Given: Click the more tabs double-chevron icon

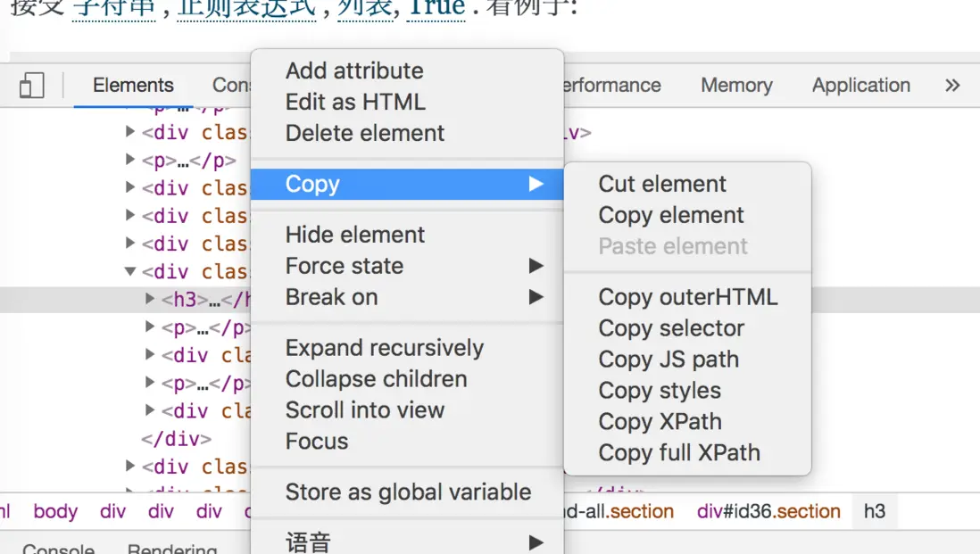Looking at the screenshot, I should [x=952, y=86].
